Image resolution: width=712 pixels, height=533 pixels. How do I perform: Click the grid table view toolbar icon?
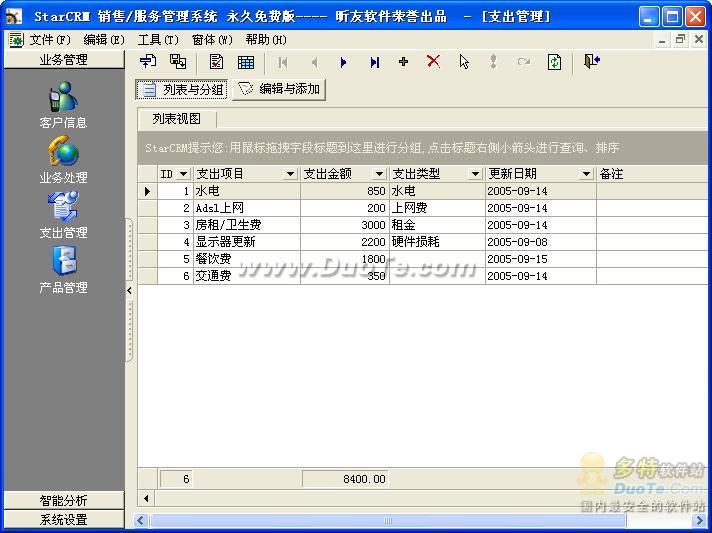246,62
